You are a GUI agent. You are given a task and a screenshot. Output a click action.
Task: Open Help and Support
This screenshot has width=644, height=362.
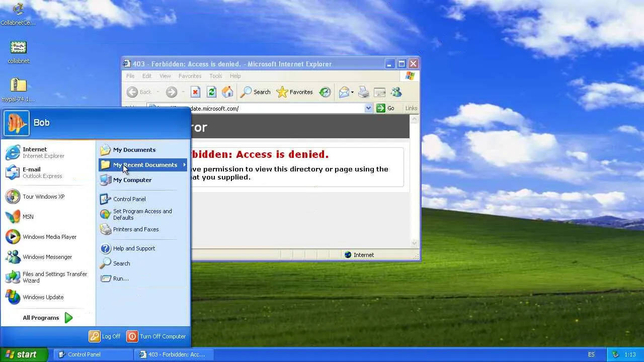(143, 248)
